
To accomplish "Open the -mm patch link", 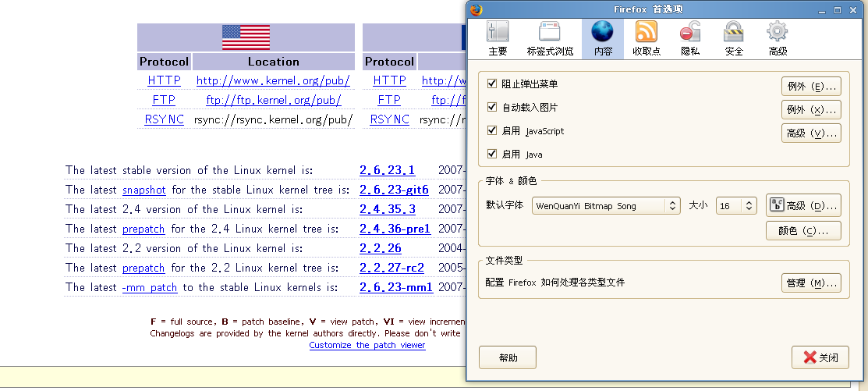I will coord(150,287).
